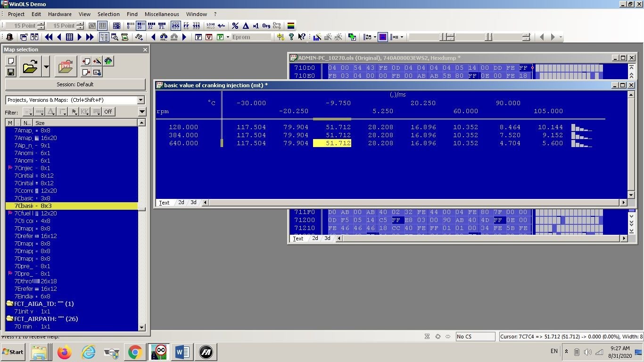Click the Org original values icon
The image size is (644, 362).
(x=266, y=26)
